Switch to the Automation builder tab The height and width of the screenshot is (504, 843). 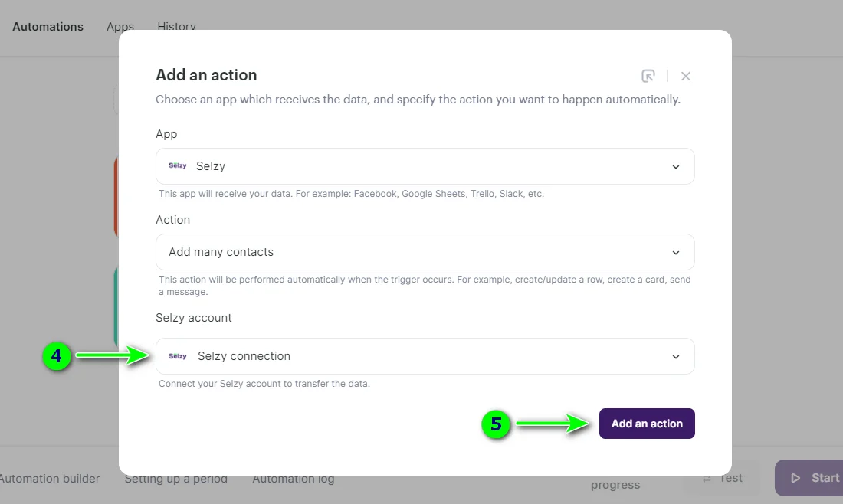click(x=49, y=478)
